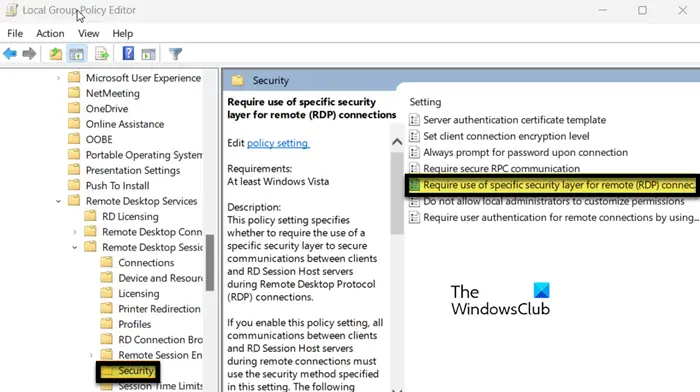Click the Back arrow toolbar icon
The height and width of the screenshot is (392, 700).
click(x=10, y=54)
